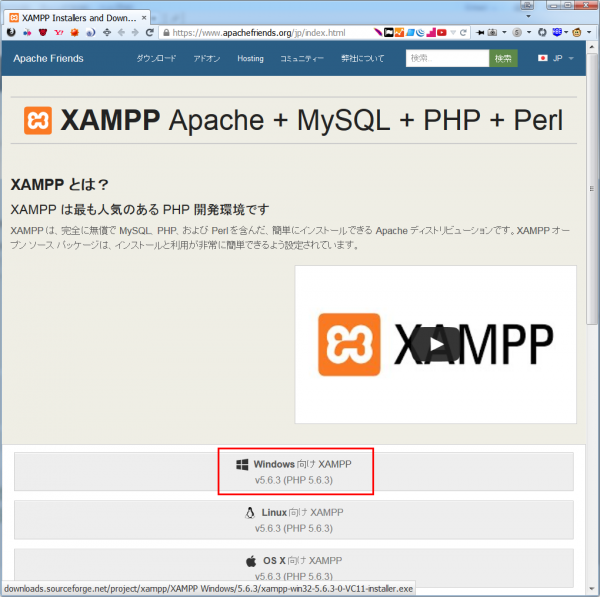Click the scrollbar down arrow
This screenshot has height=597, width=600.
(x=592, y=589)
